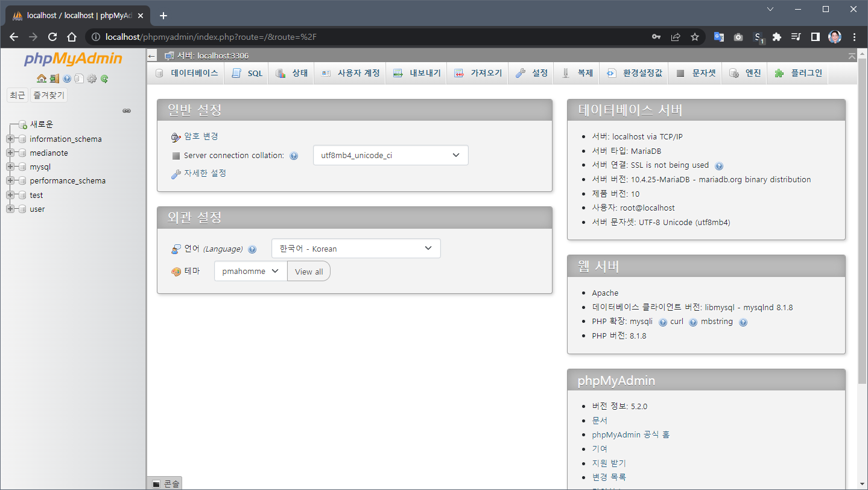Open the Extensions puzzle piece icon
Image resolution: width=868 pixels, height=490 pixels.
click(x=777, y=37)
